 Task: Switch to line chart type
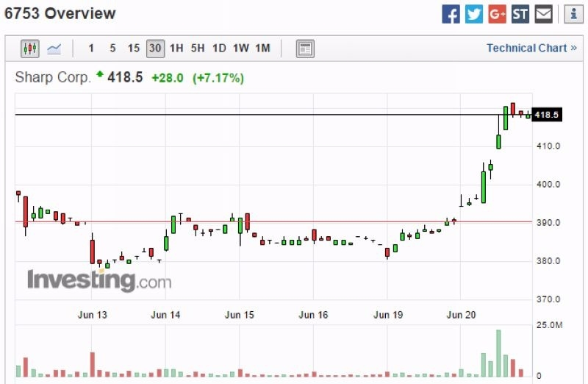click(54, 49)
